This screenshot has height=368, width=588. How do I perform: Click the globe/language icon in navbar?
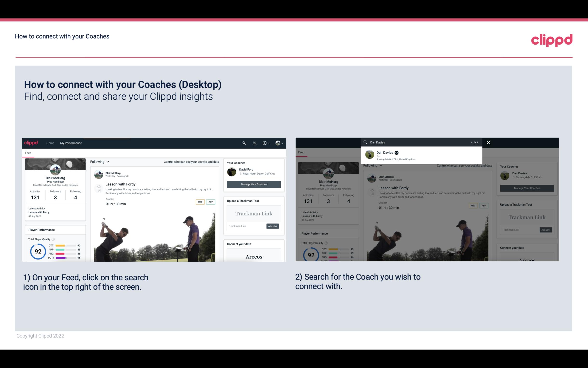278,143
